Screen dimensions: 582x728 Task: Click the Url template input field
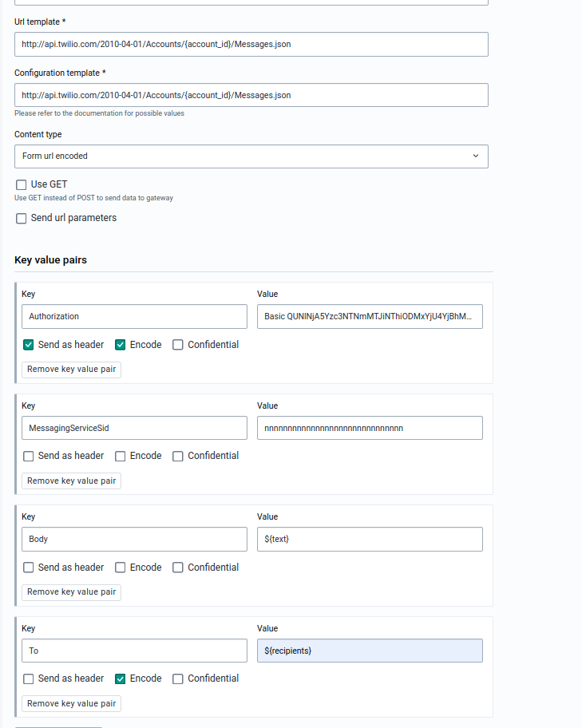pos(251,45)
